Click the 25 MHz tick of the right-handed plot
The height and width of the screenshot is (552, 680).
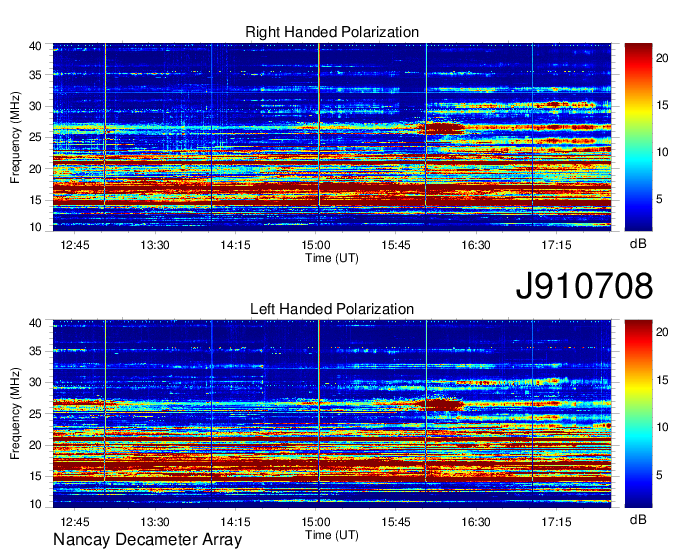tap(35, 137)
